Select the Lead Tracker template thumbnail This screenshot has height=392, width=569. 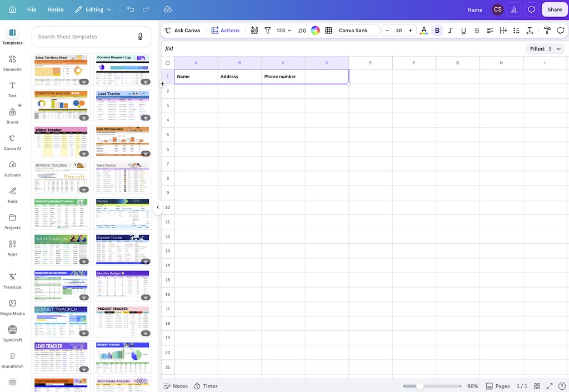coord(122,105)
